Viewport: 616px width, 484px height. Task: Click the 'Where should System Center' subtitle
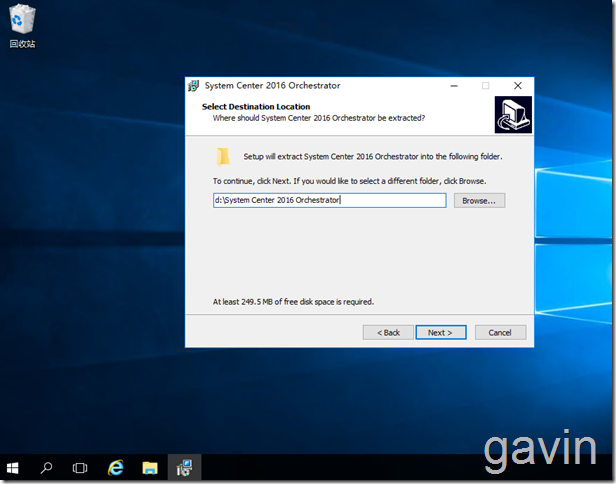coord(319,118)
